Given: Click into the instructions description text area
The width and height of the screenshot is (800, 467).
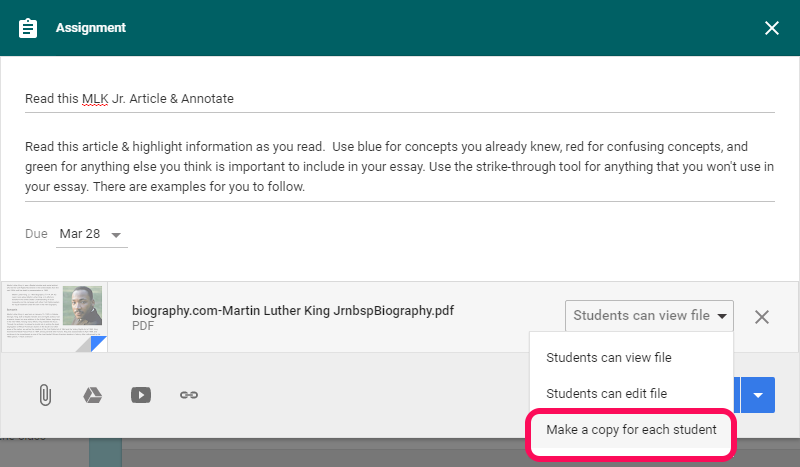Looking at the screenshot, I should point(399,166).
